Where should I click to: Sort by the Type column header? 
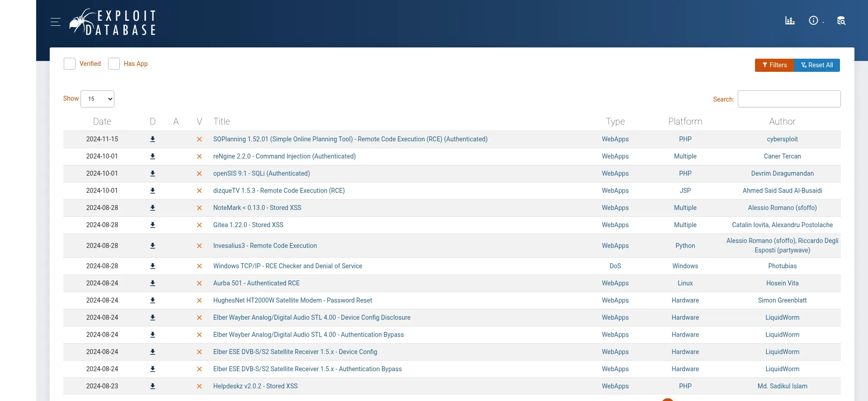[x=615, y=121]
